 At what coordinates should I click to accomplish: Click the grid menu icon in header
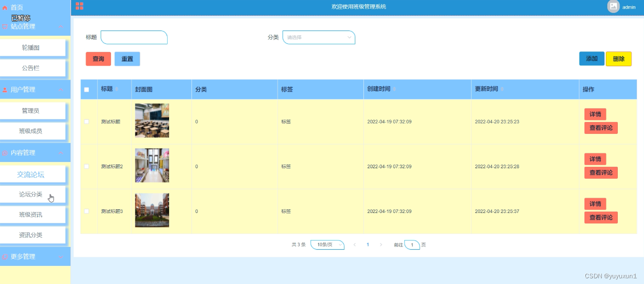coord(80,6)
